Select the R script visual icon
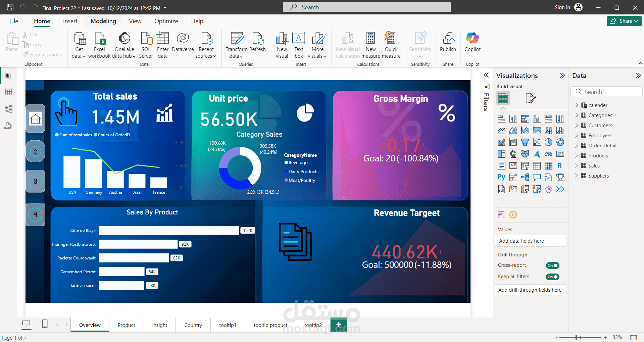 [560, 166]
